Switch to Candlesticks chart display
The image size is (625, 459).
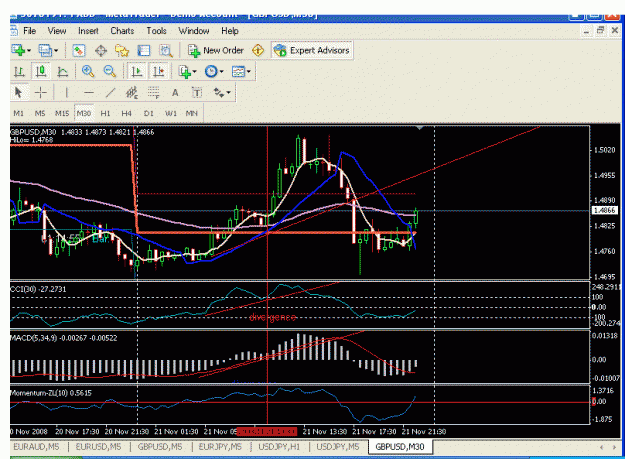(41, 72)
